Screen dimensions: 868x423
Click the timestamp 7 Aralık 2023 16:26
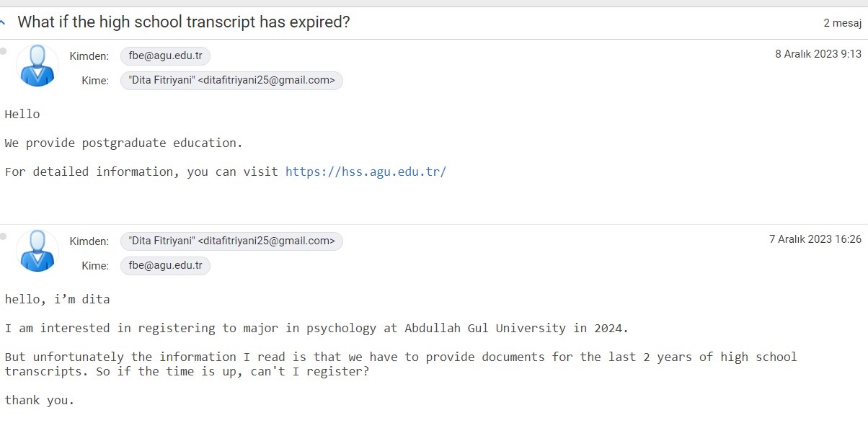tap(815, 239)
